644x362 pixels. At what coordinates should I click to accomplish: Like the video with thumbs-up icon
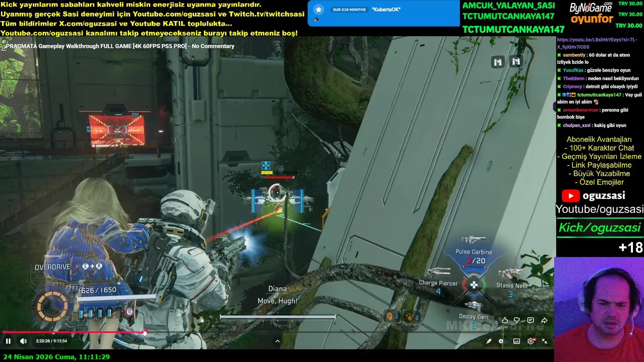click(505, 320)
